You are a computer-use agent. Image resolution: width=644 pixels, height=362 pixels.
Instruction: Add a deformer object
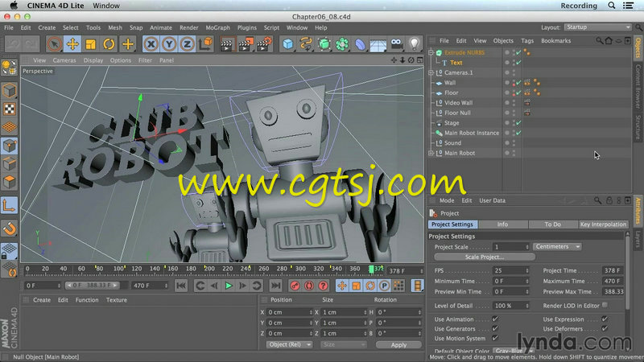pos(360,44)
